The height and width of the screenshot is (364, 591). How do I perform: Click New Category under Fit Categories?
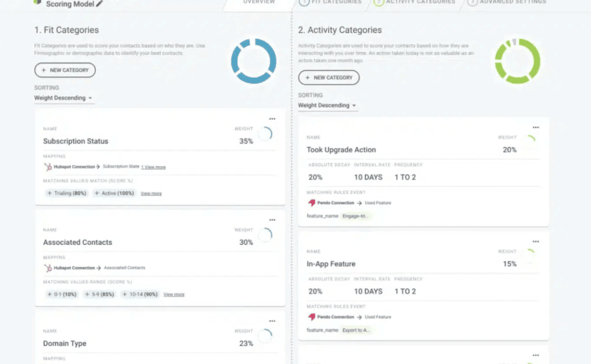65,70
